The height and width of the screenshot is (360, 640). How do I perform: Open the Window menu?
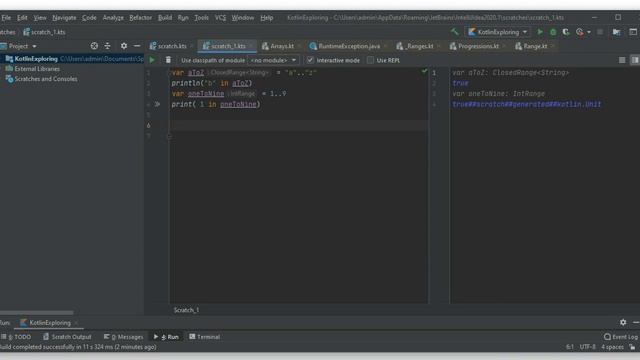242,18
